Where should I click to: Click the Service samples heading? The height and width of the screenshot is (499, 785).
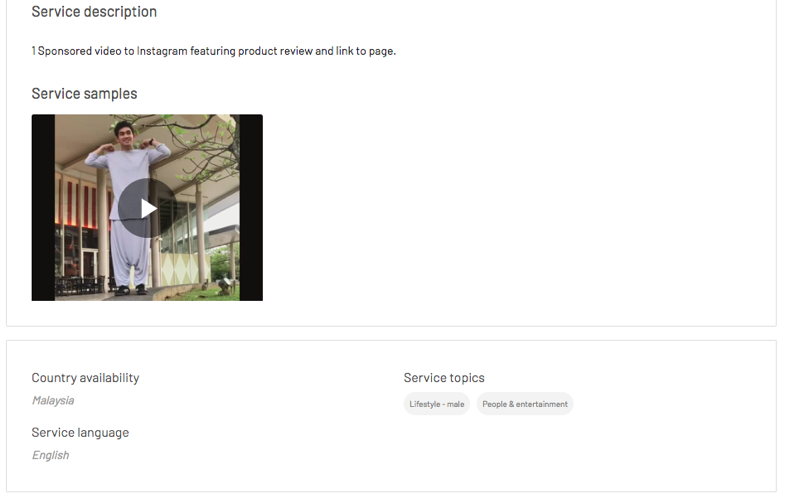84,94
